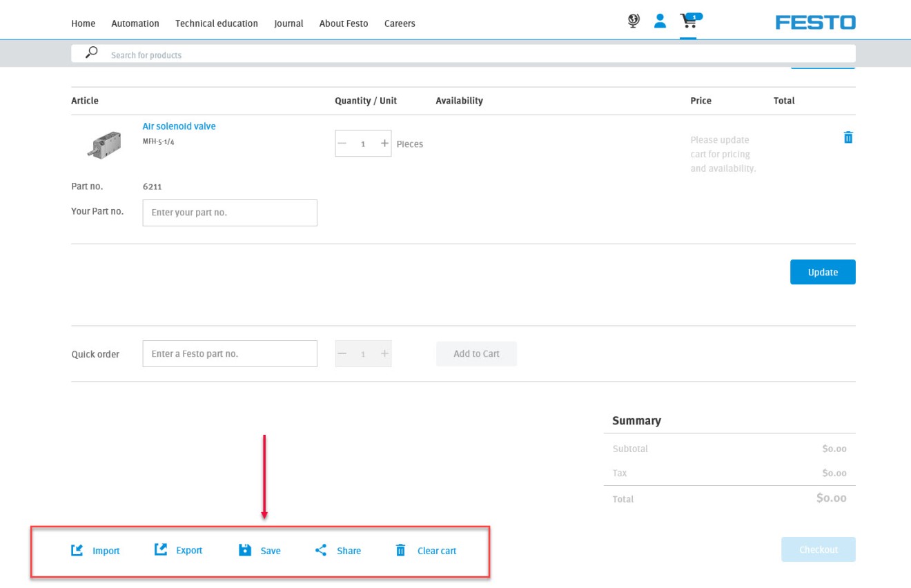Click the Save cart floppy disk icon
The height and width of the screenshot is (588, 911).
coord(245,550)
